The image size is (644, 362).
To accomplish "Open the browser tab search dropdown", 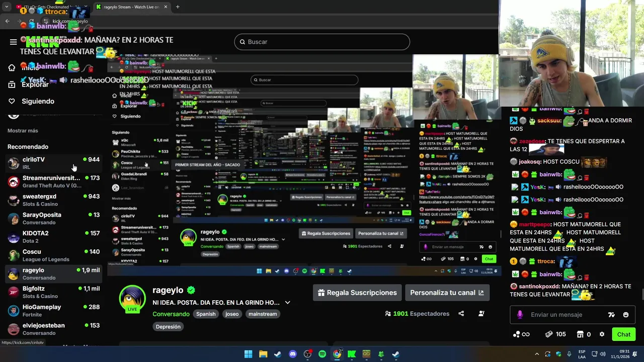I will 7,7.
